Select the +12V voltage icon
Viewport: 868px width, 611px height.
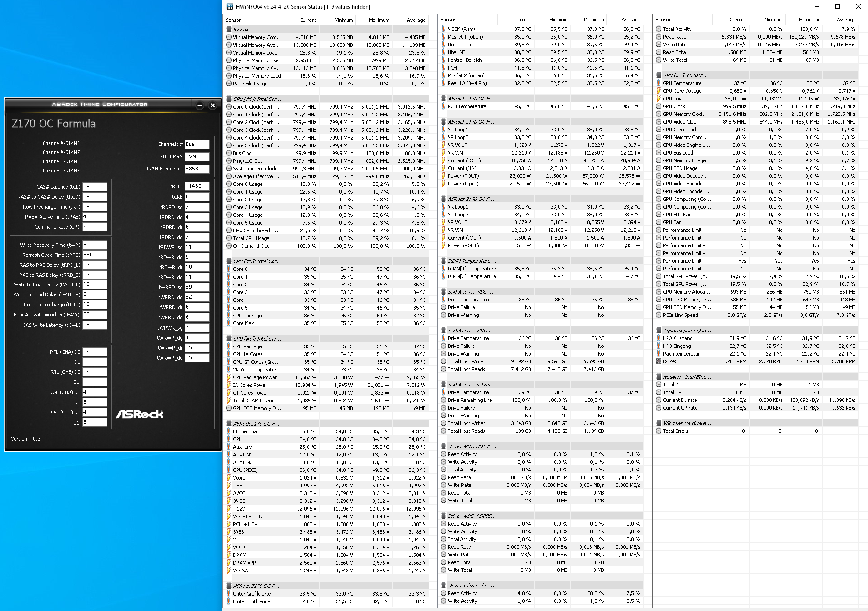click(229, 509)
